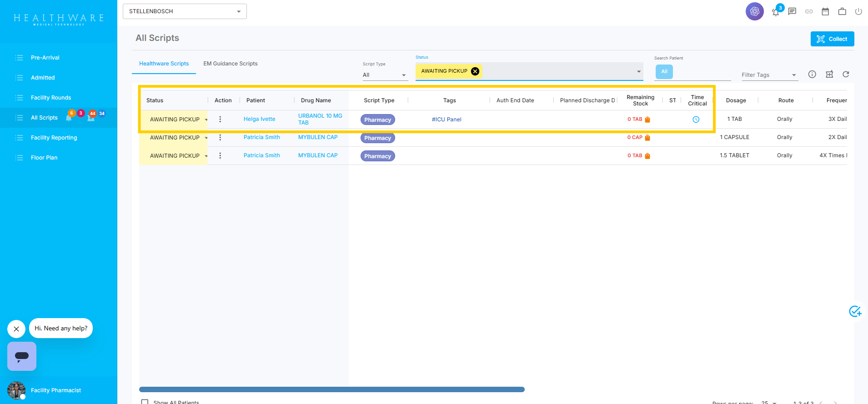Open the info icon beside Filter Tags

pyautogui.click(x=812, y=74)
